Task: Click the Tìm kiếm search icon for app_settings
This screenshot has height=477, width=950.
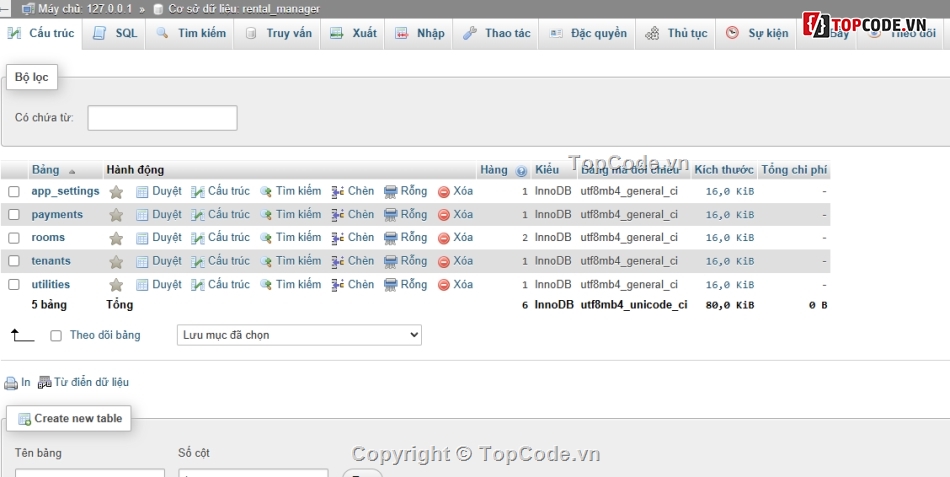Action: click(x=266, y=191)
